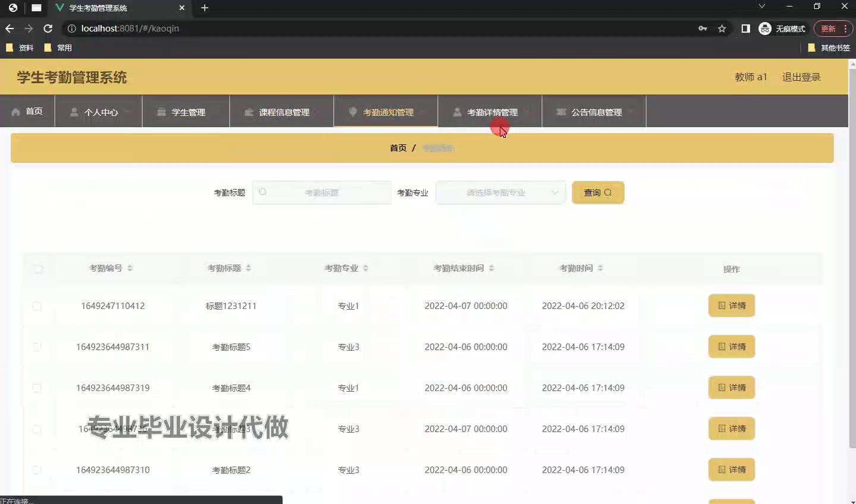Sort by 考勤标题 column arrows
The image size is (856, 504).
click(248, 269)
